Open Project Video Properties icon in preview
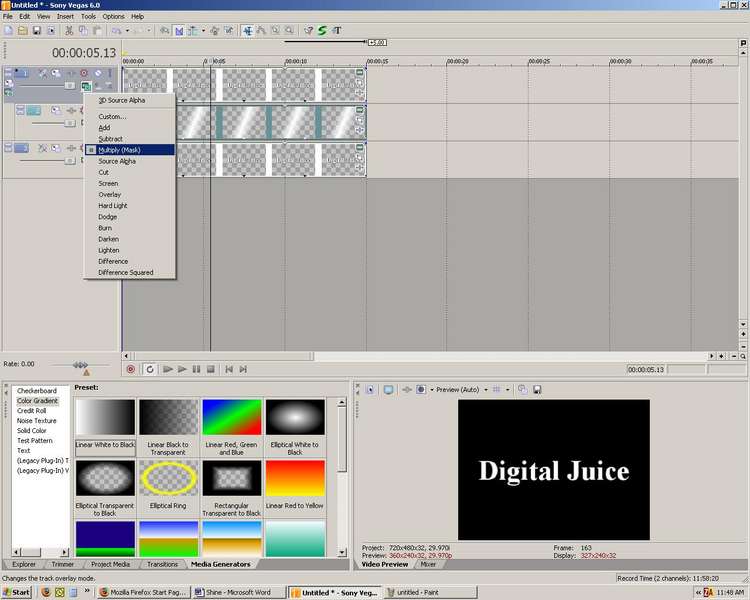750x600 pixels. [x=371, y=390]
